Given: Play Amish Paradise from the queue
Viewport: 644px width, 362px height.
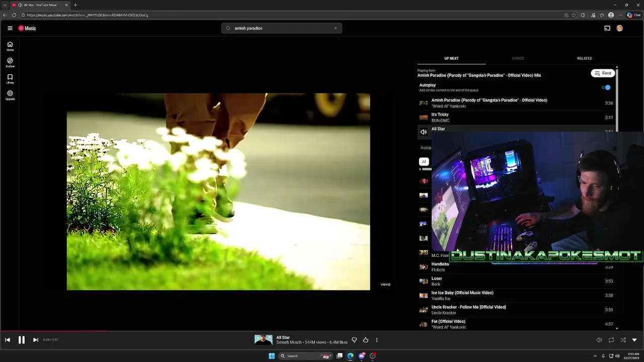Looking at the screenshot, I should (x=516, y=103).
